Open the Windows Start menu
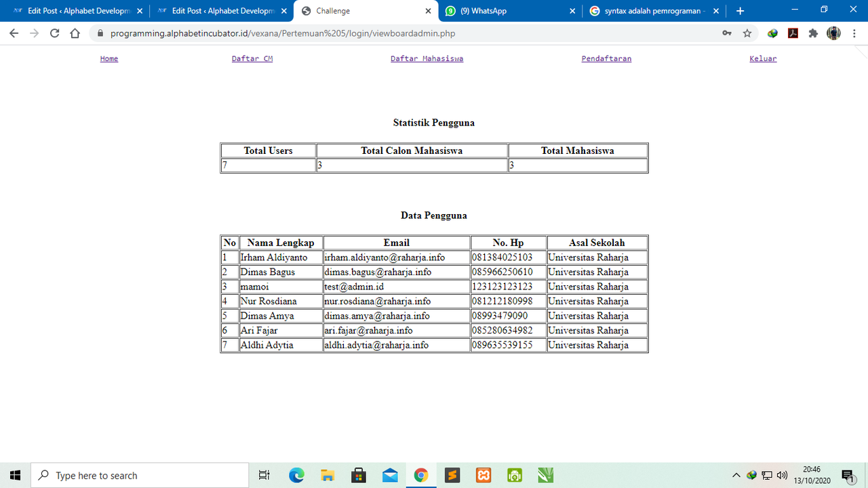 tap(15, 475)
